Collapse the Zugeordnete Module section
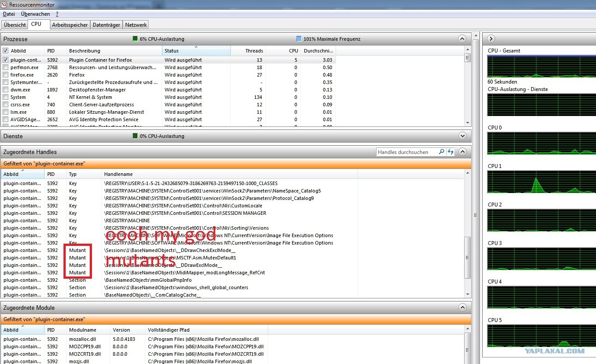The width and height of the screenshot is (596, 364). (x=462, y=308)
